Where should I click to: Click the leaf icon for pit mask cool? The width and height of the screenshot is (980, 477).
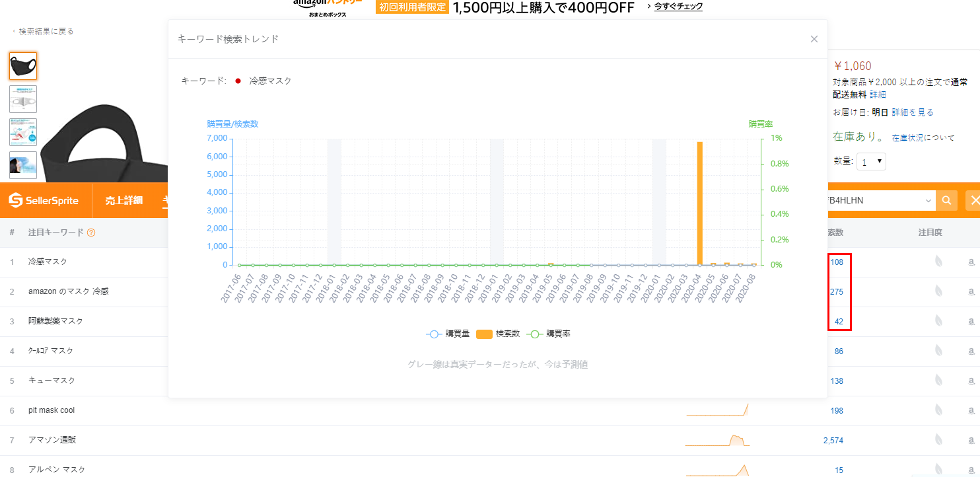[x=938, y=410]
